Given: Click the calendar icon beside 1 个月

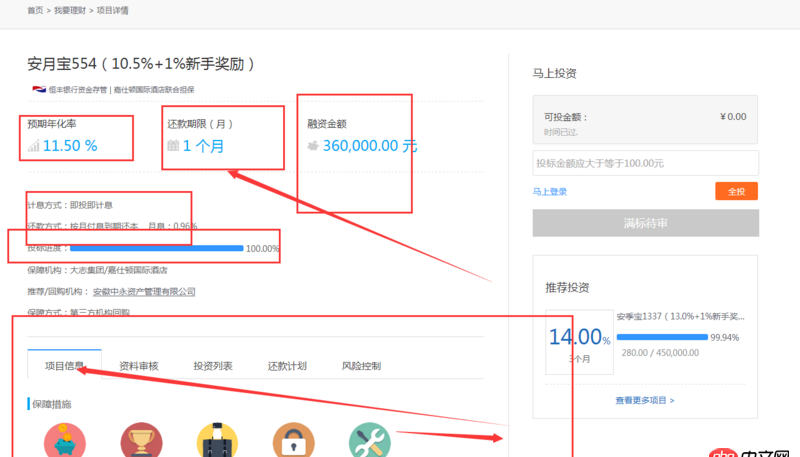Looking at the screenshot, I should point(173,145).
